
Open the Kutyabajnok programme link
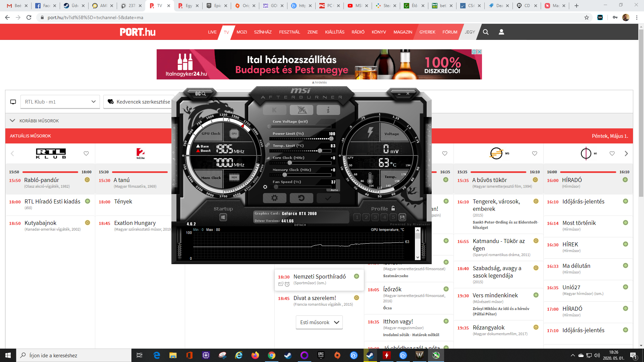(40, 223)
